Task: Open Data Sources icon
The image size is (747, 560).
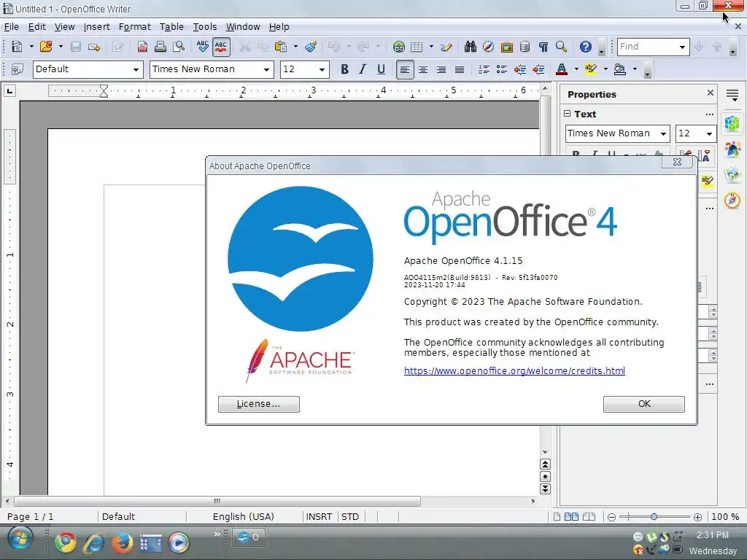Action: tap(525, 47)
